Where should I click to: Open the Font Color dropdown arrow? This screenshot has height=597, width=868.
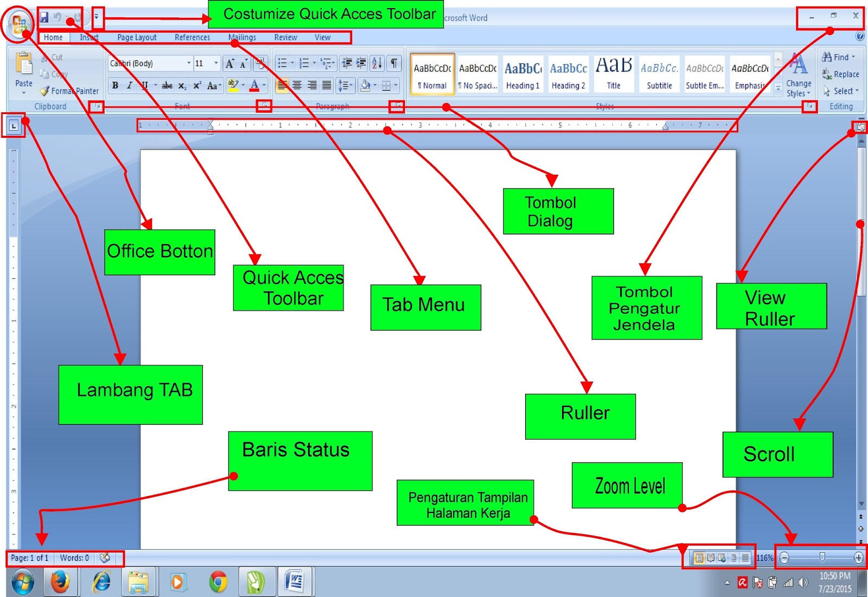(x=263, y=86)
